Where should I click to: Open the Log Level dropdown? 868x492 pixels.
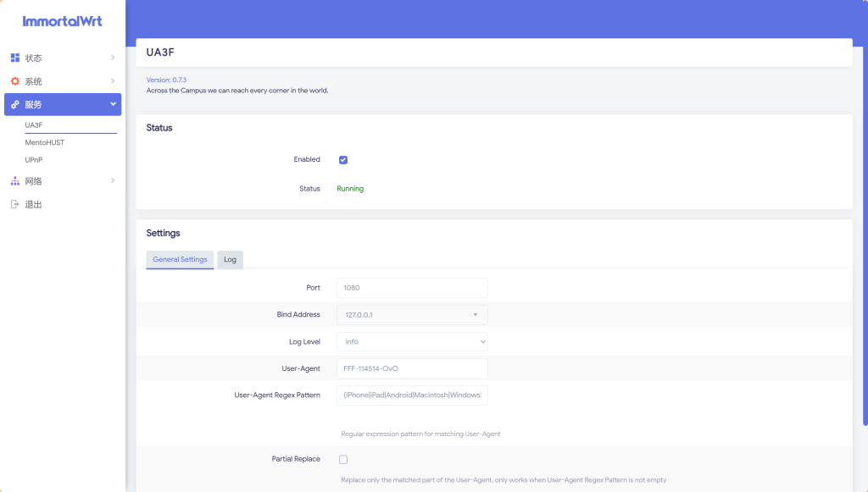coord(412,341)
